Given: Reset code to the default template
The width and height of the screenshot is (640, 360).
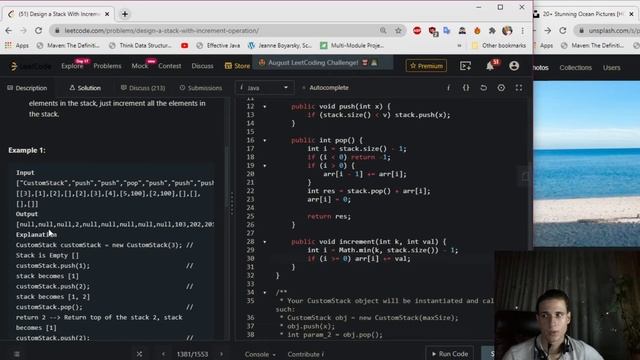Looking at the screenshot, I should point(483,88).
